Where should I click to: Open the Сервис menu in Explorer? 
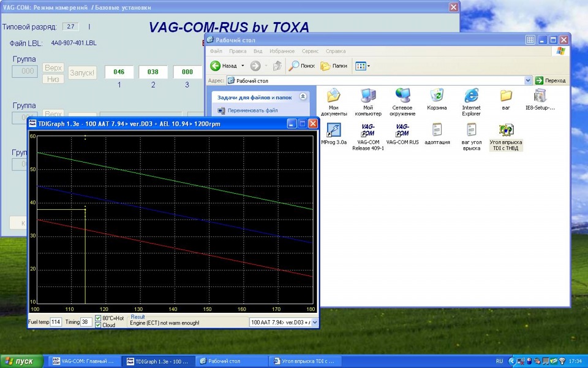click(310, 51)
